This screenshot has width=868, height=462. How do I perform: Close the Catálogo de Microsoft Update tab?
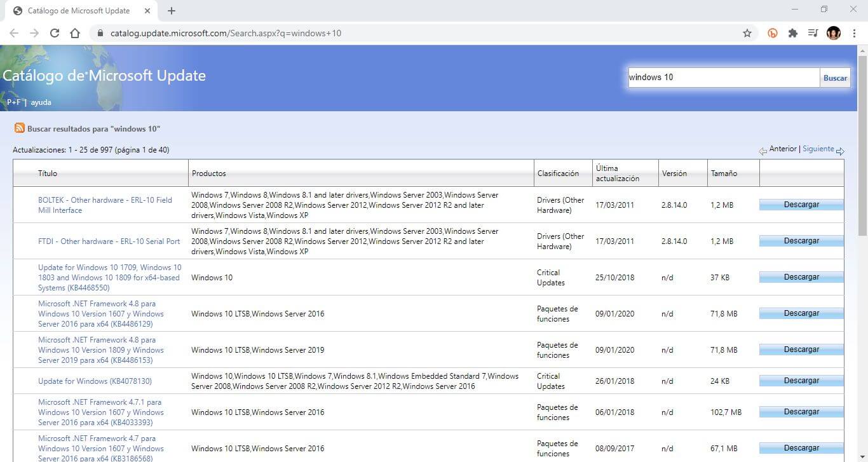147,11
